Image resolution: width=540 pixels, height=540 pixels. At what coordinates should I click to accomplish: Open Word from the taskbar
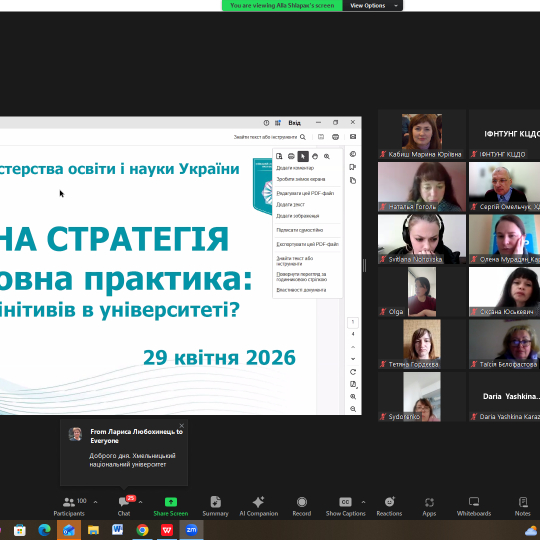coord(117,530)
